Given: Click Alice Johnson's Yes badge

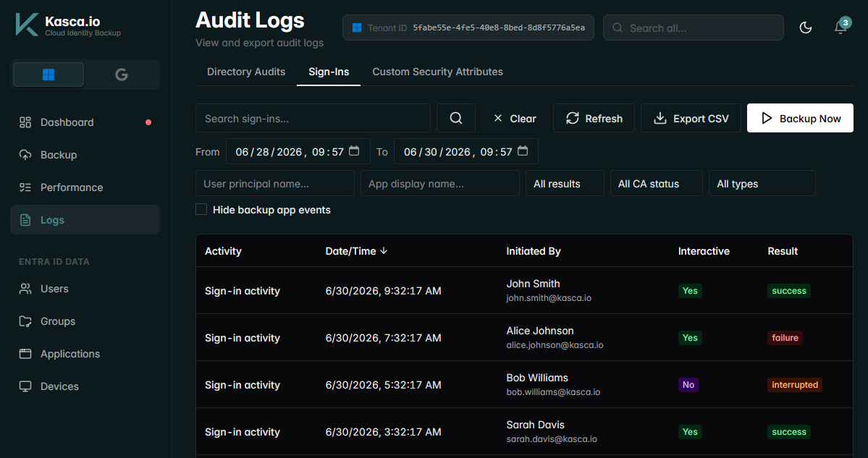Looking at the screenshot, I should (690, 337).
